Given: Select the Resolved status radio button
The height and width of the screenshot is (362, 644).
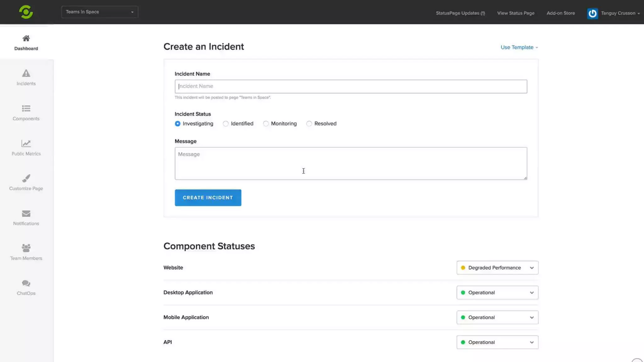Looking at the screenshot, I should [x=309, y=124].
